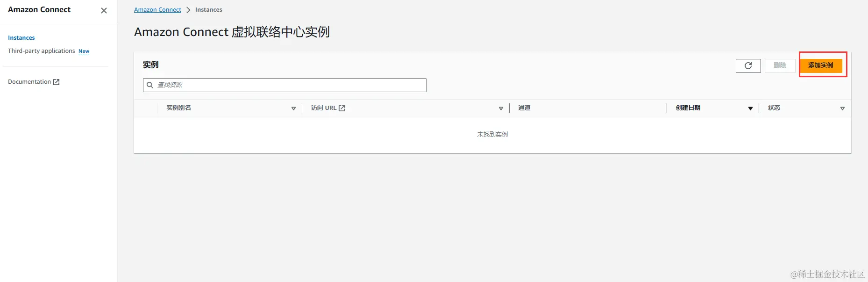Screen dimensions: 868x282
Task: Click the disabled 删除 button
Action: pos(780,65)
